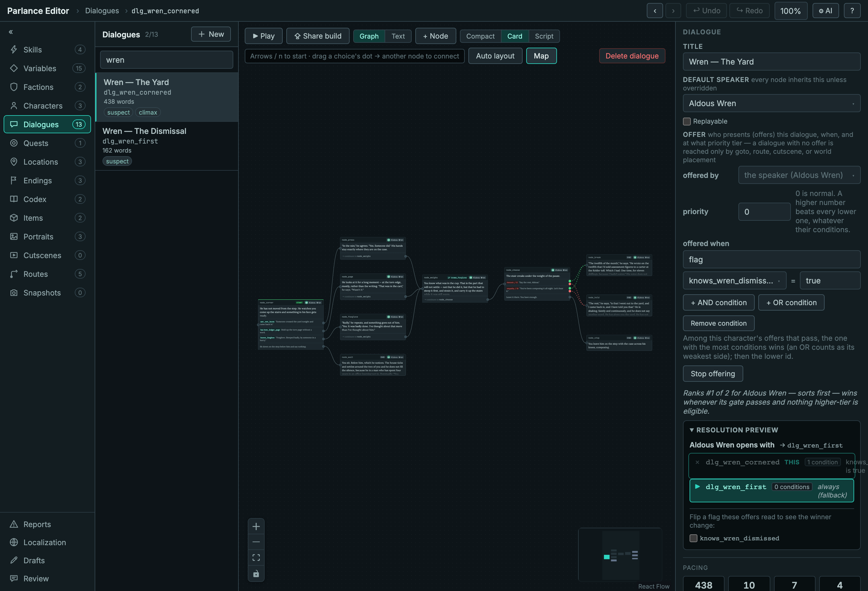Open Endings via its flag icon
This screenshot has height=591, width=868.
[x=14, y=180]
